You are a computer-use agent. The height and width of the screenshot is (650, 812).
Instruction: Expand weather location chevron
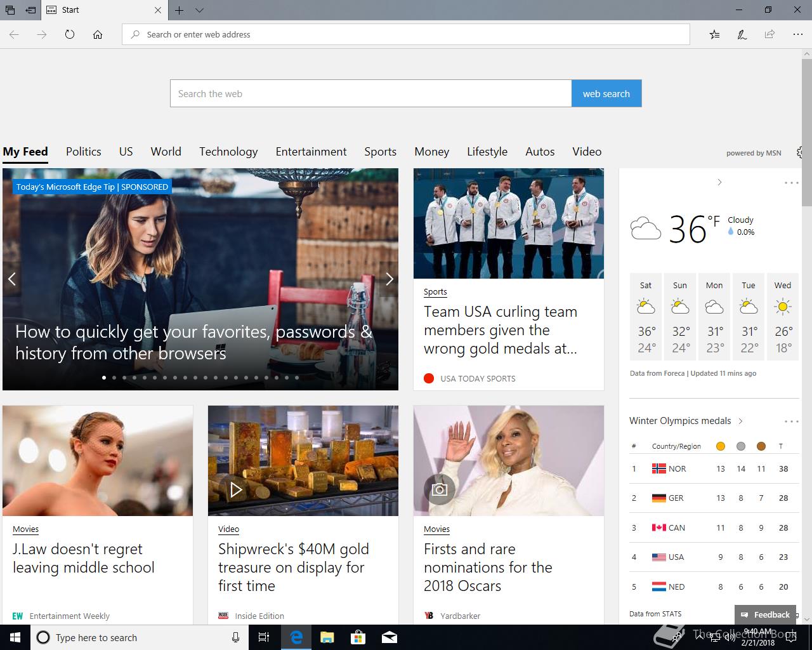(x=719, y=182)
